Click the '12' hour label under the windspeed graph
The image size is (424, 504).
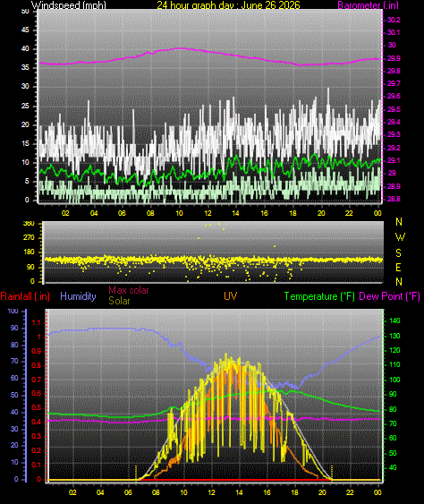coord(208,213)
